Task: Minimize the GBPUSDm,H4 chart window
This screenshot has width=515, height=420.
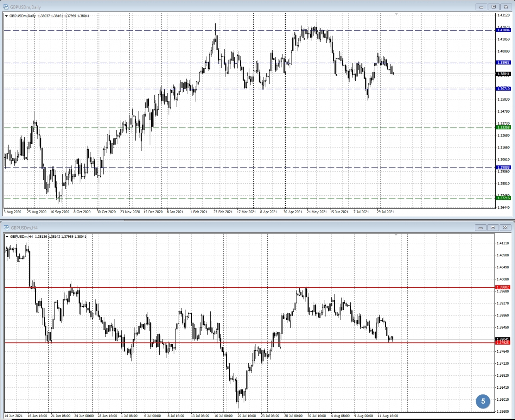Action: pyautogui.click(x=481, y=227)
